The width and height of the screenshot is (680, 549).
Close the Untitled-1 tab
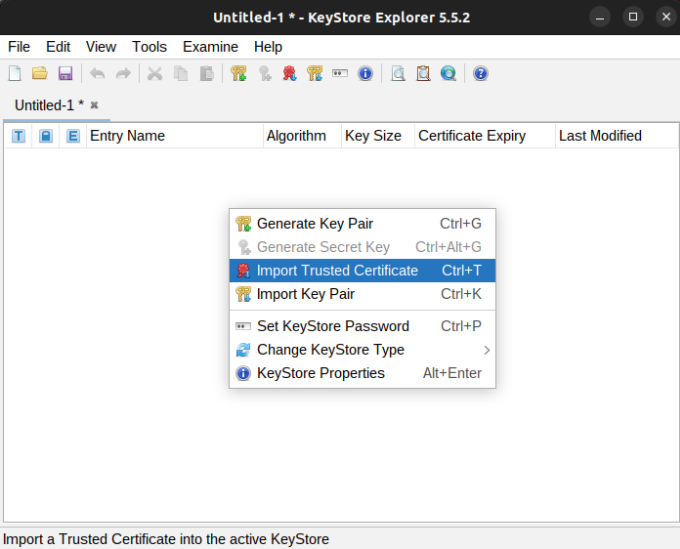pos(94,105)
